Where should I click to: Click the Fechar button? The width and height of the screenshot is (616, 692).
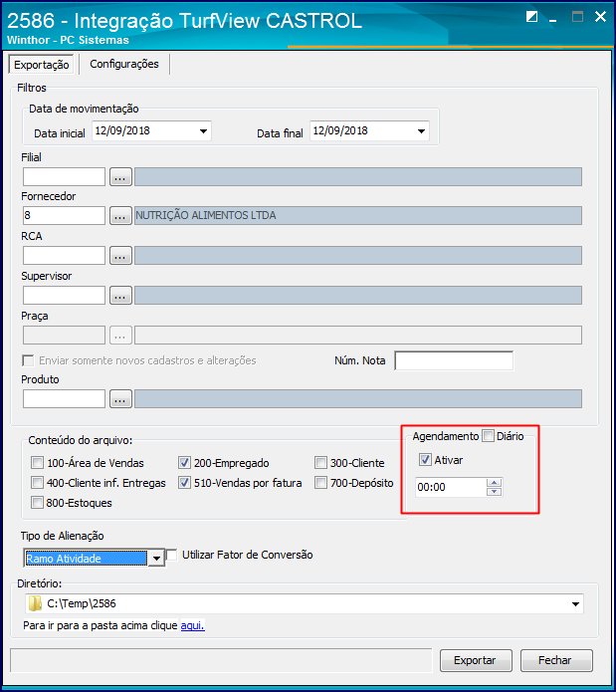[x=556, y=660]
